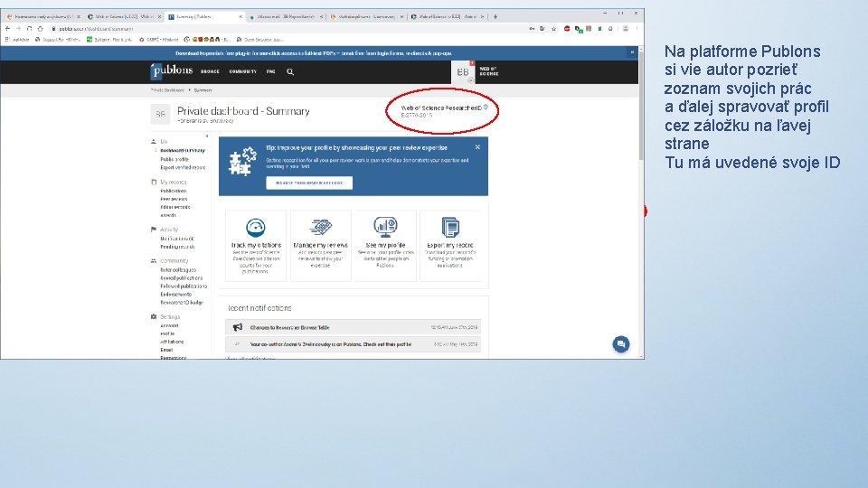Image resolution: width=868 pixels, height=488 pixels.
Task: Click the white button in tip banner
Action: point(309,183)
